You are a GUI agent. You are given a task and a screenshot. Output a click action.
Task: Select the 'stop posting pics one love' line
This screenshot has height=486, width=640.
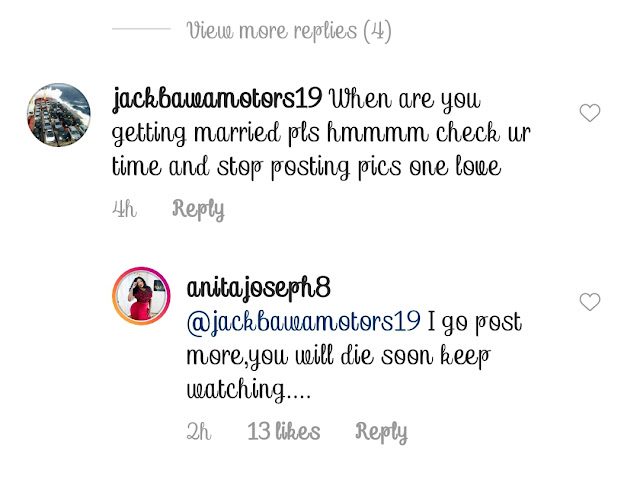pos(359,167)
